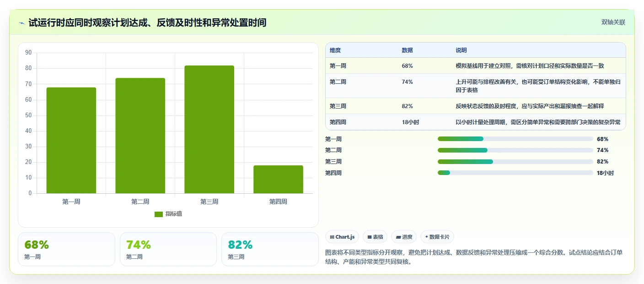
Task: Click the description starting 模拟基线用于建立对照
Action: point(530,66)
